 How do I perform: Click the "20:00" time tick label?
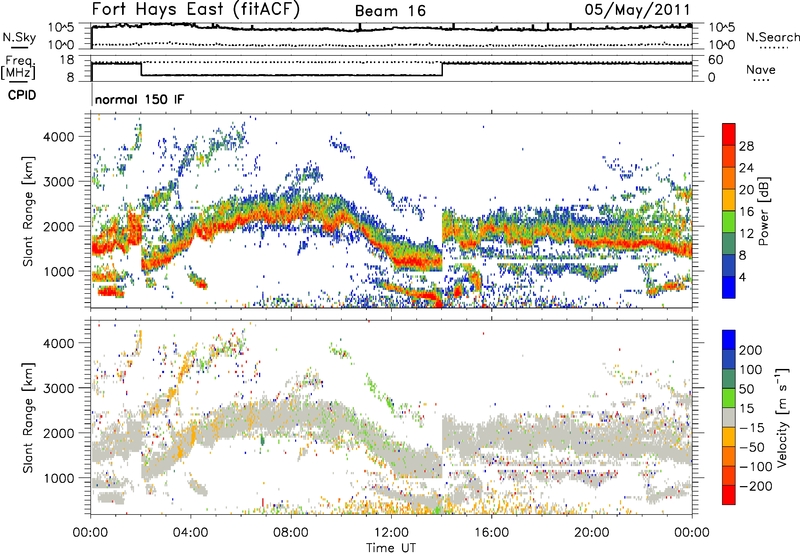coord(592,533)
